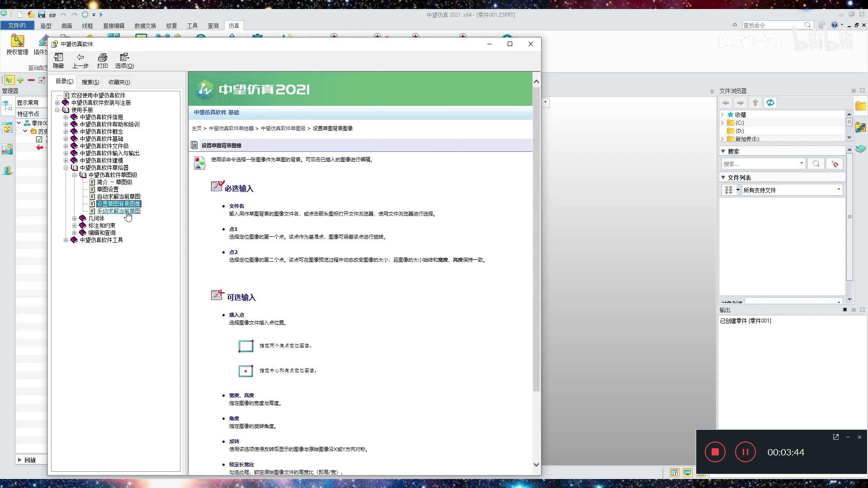Click the save floppy icon in quick access bar
Screen dimensions: 868x488
pos(41,14)
